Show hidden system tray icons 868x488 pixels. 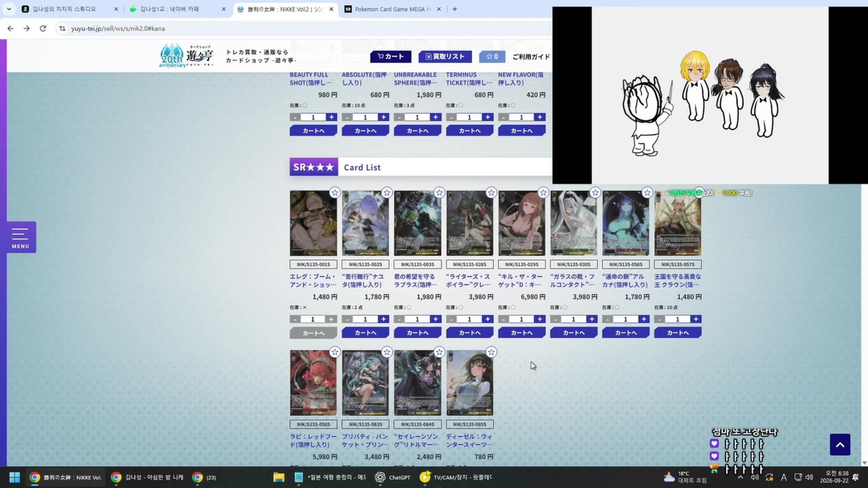click(740, 477)
